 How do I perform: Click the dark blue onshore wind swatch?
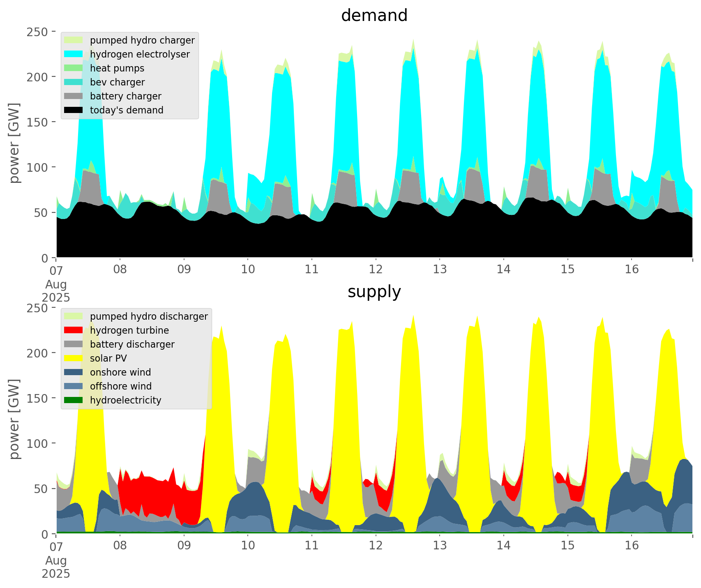(x=74, y=372)
